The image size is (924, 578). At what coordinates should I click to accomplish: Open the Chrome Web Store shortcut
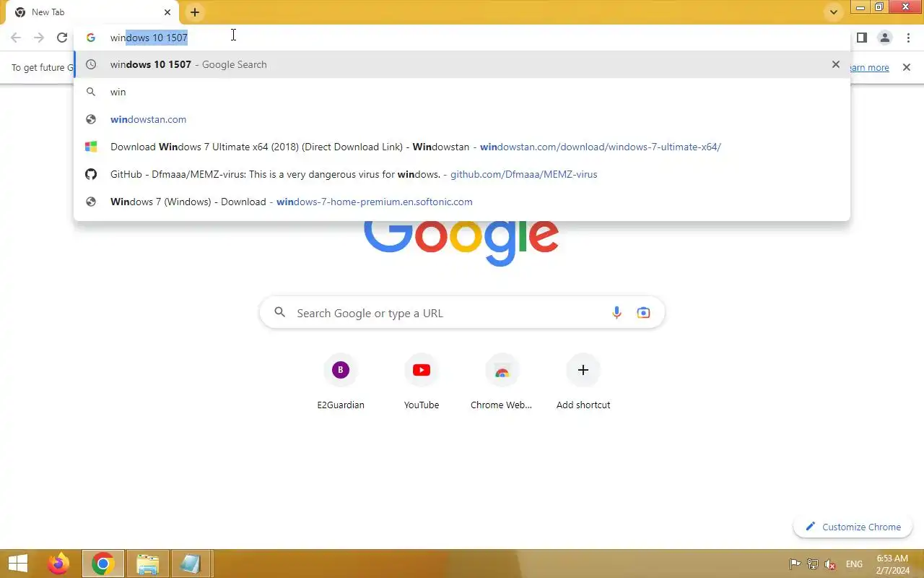point(502,383)
